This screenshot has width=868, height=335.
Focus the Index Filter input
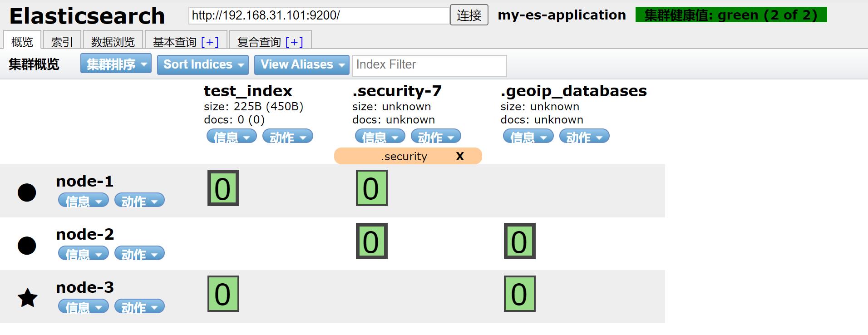(x=429, y=65)
